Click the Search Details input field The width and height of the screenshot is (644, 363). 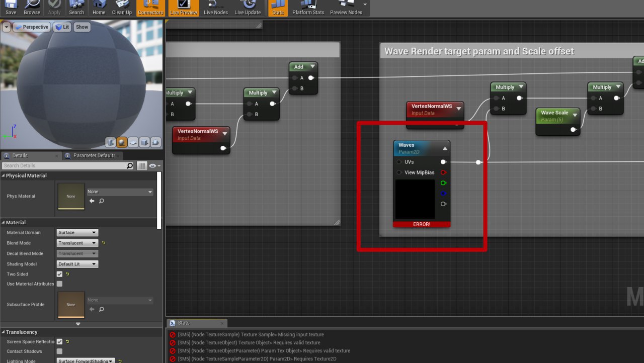64,165
